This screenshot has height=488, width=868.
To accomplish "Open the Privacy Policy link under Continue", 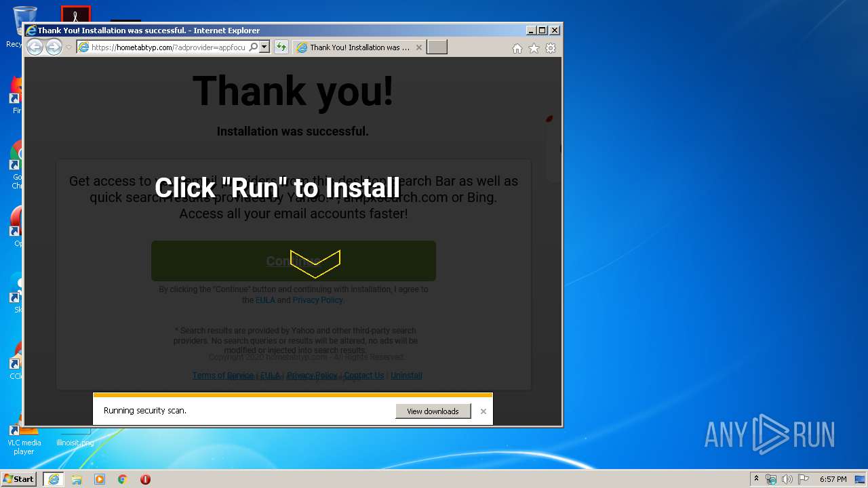I will (317, 300).
